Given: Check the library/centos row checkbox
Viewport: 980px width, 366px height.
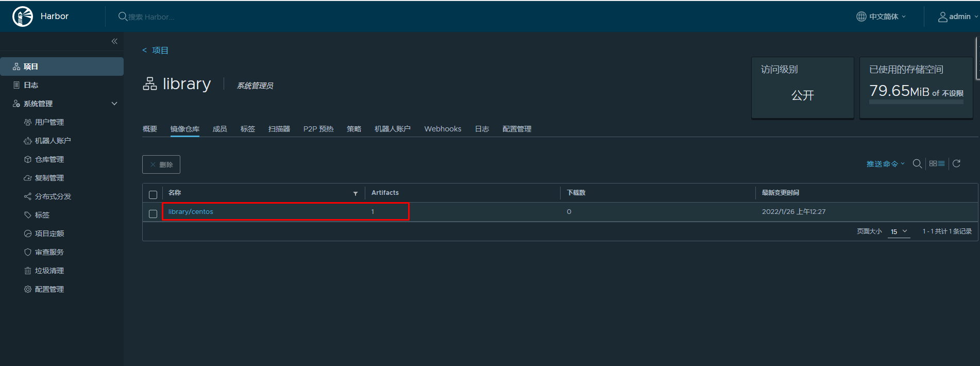Looking at the screenshot, I should (x=153, y=214).
